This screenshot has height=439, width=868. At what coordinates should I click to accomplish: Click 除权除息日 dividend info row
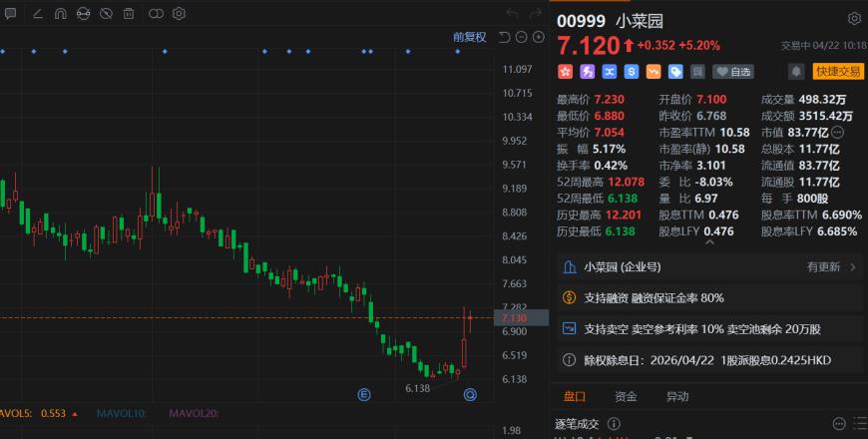coord(709,360)
